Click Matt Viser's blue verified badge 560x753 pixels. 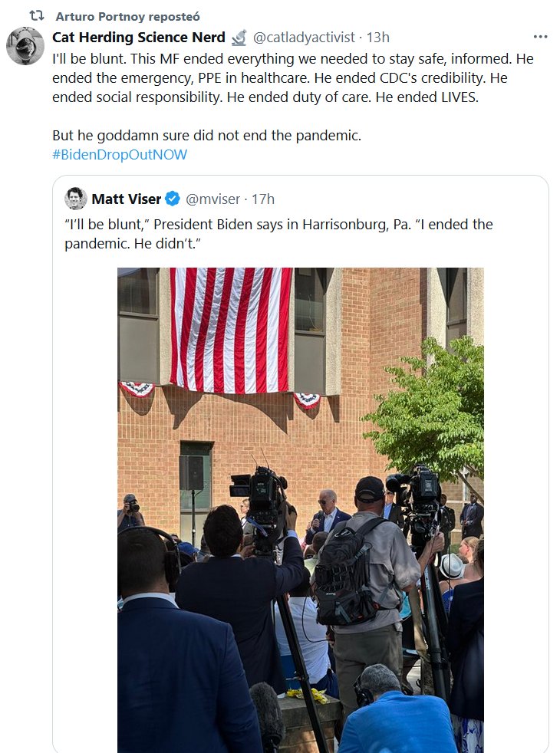click(x=173, y=199)
